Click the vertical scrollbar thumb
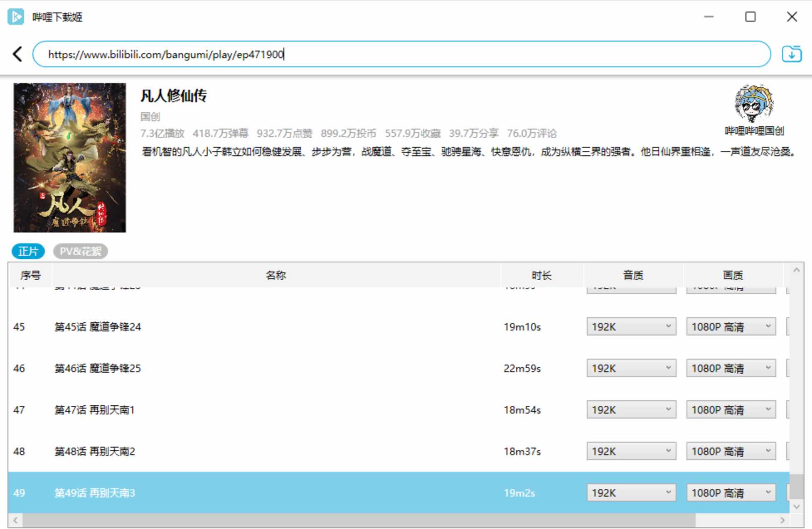The image size is (812, 529). click(x=797, y=486)
